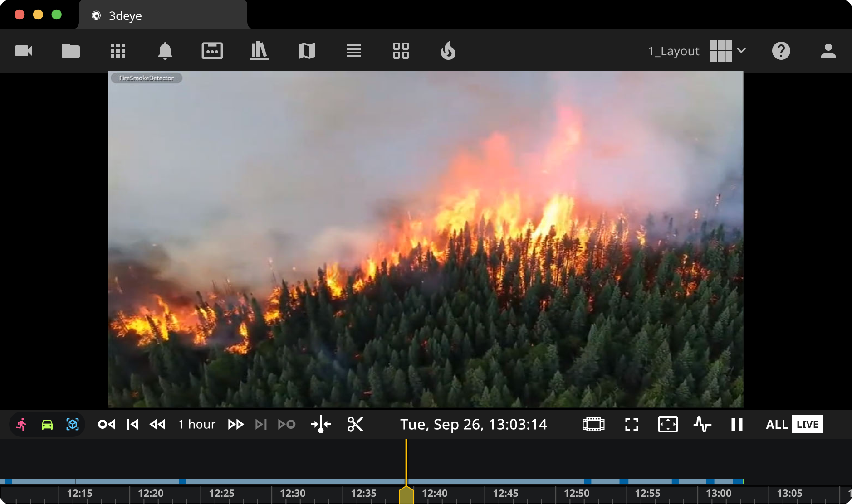The width and height of the screenshot is (852, 504).
Task: Toggle the activity waveform graph
Action: 702,424
